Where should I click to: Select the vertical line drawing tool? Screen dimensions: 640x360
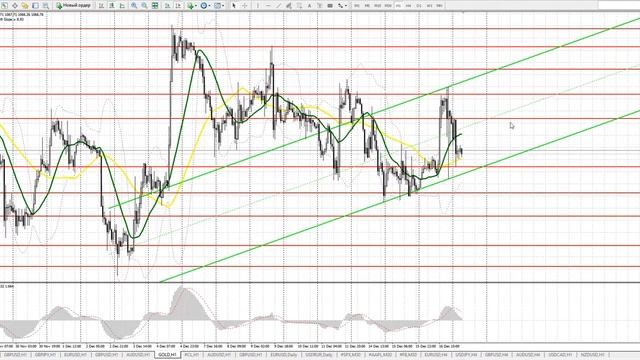point(258,6)
